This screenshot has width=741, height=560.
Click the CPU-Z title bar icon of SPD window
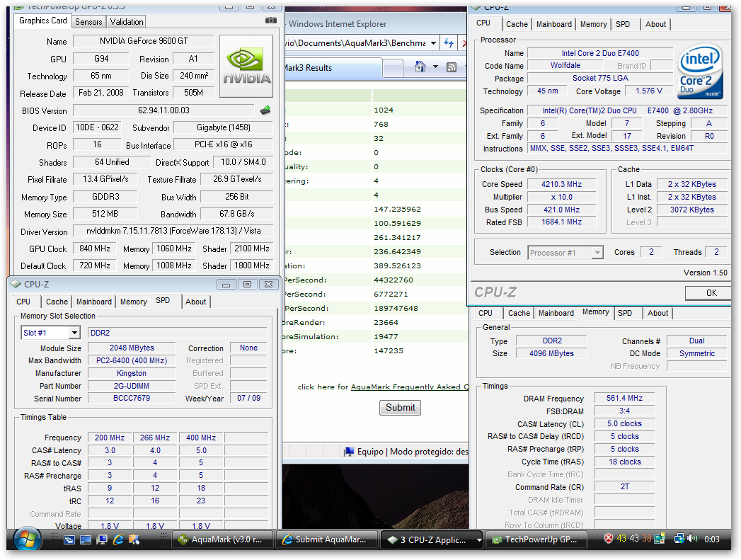pyautogui.click(x=16, y=284)
